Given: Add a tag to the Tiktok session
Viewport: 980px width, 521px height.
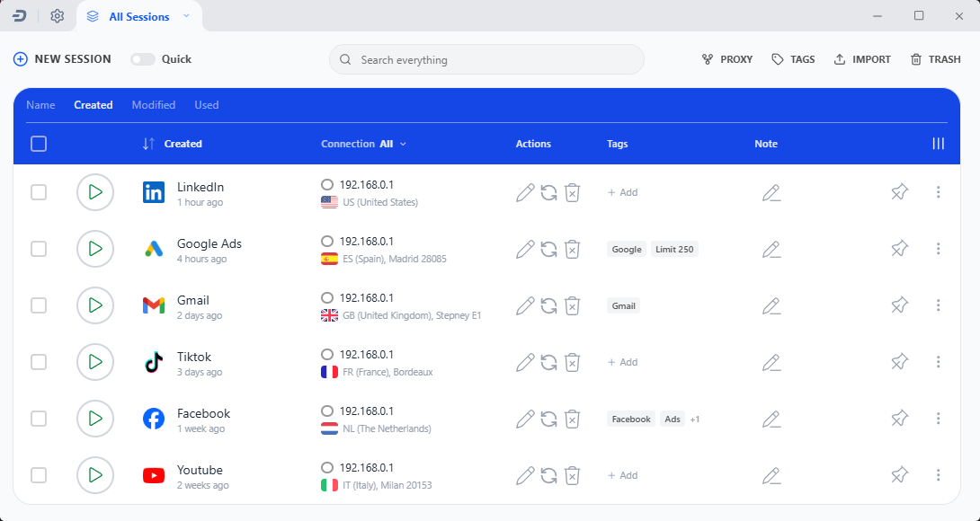Looking at the screenshot, I should (x=622, y=362).
